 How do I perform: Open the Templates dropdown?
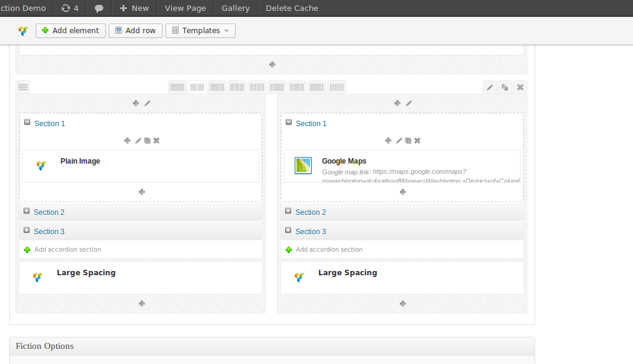pyautogui.click(x=201, y=31)
